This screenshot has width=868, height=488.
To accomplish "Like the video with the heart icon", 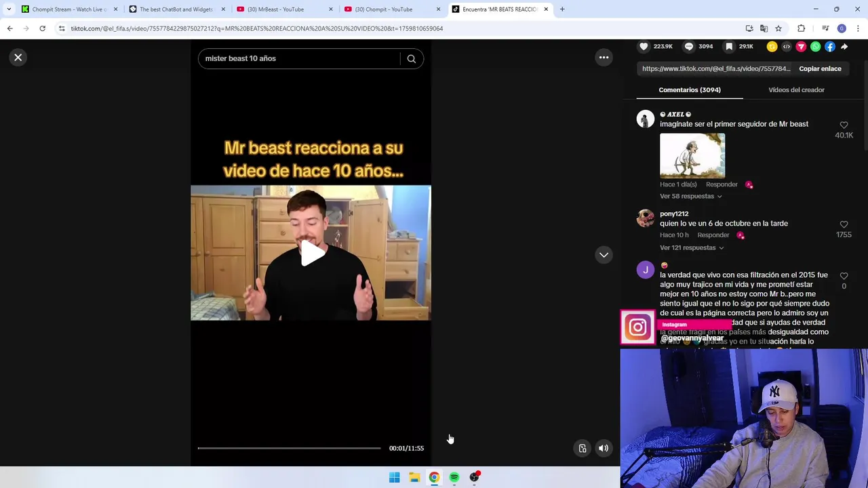I will point(644,46).
